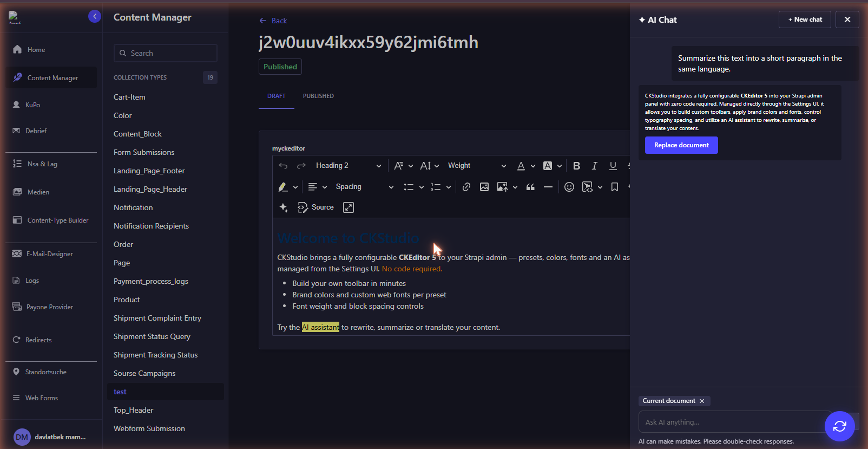The image size is (868, 449).
Task: Remove the Current document context chip
Action: (702, 401)
